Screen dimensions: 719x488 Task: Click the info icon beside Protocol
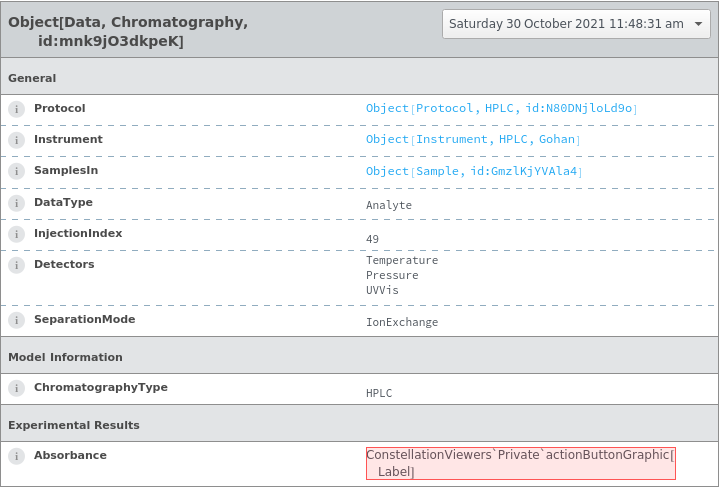click(16, 109)
